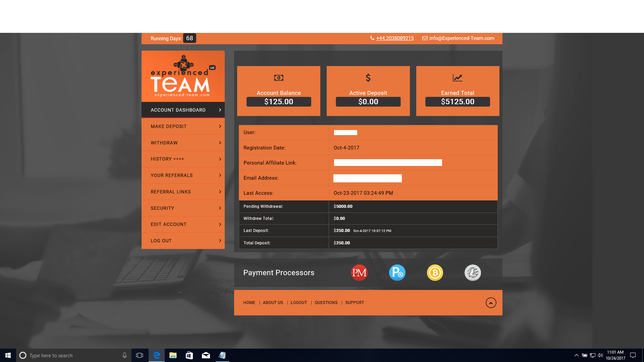Click the Payeer payment processor icon
644x362 pixels.
(x=397, y=273)
